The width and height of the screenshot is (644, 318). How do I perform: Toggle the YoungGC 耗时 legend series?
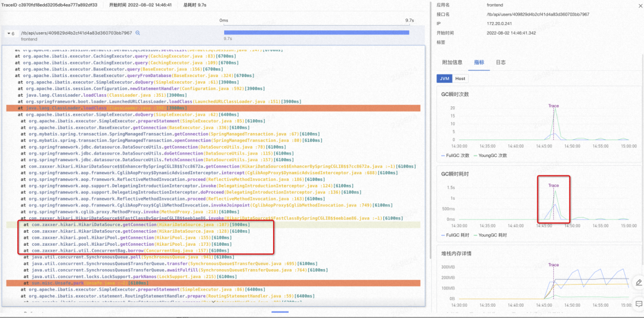490,235
